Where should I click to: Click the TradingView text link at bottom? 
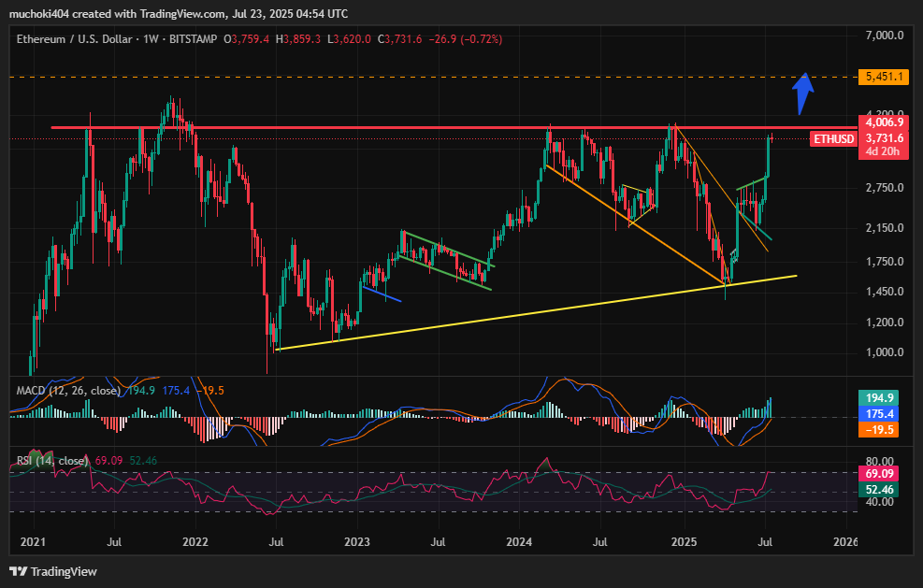(x=64, y=571)
